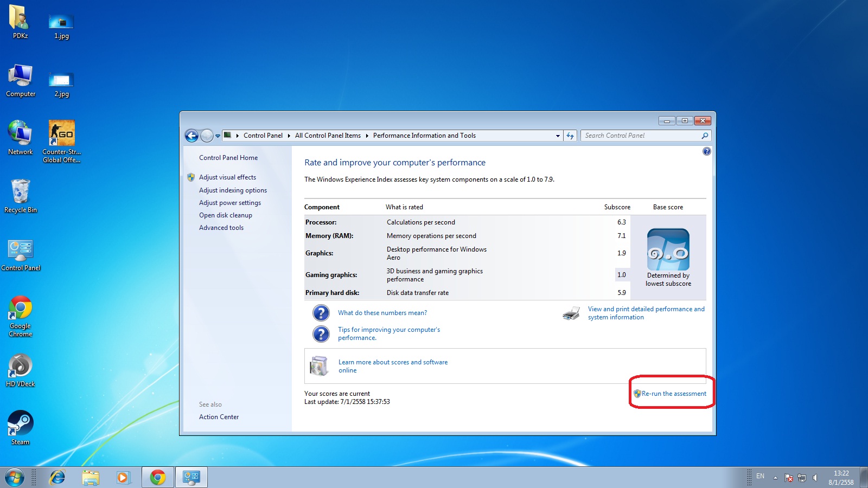Click the Forward arrow navigation button
Screen dimensions: 868x488
point(207,136)
